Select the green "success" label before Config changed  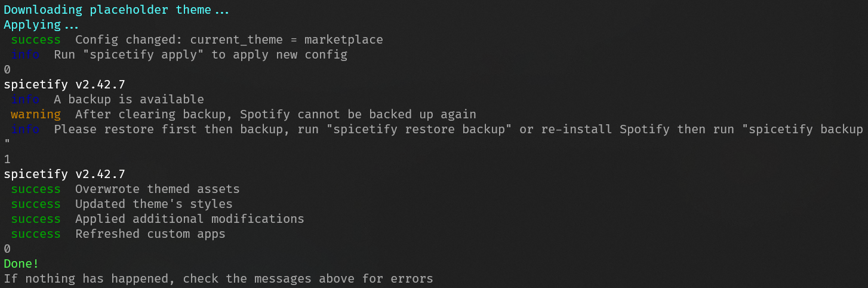tap(36, 40)
